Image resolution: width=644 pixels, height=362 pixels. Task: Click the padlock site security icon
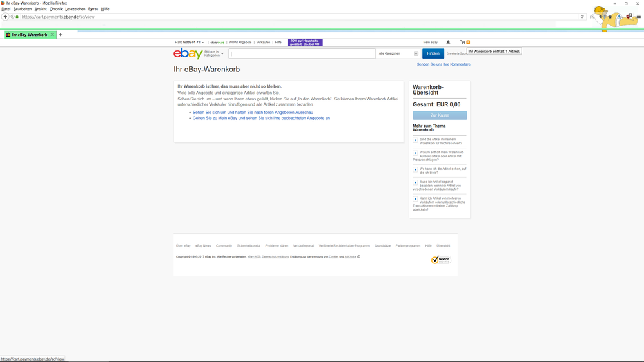click(17, 17)
